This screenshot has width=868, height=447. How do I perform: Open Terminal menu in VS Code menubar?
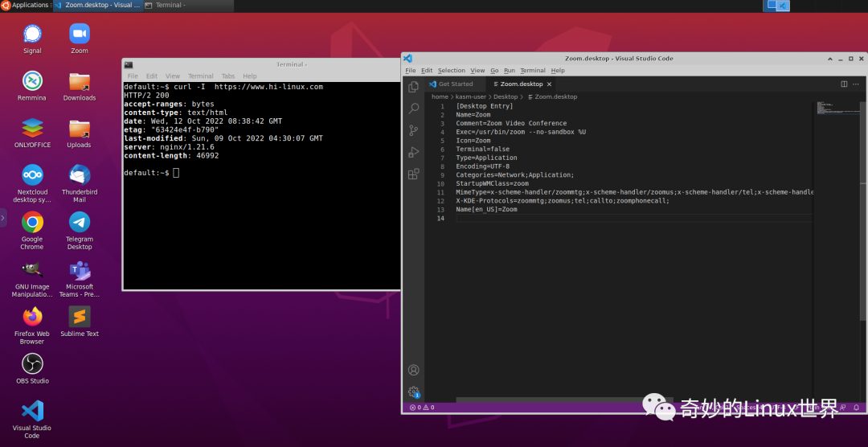pos(533,70)
